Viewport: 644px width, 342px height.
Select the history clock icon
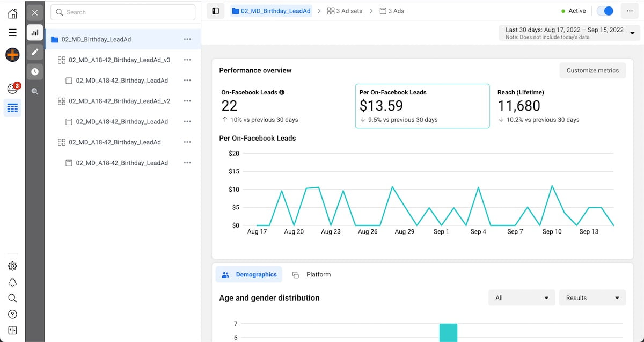[x=35, y=71]
